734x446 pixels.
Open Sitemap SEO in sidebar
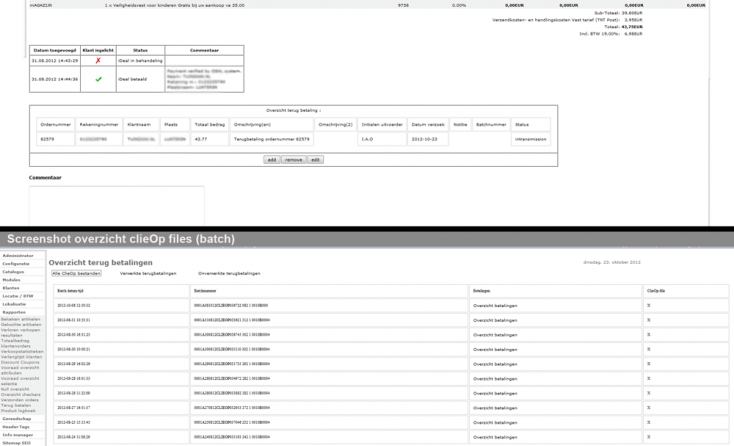tap(17, 441)
